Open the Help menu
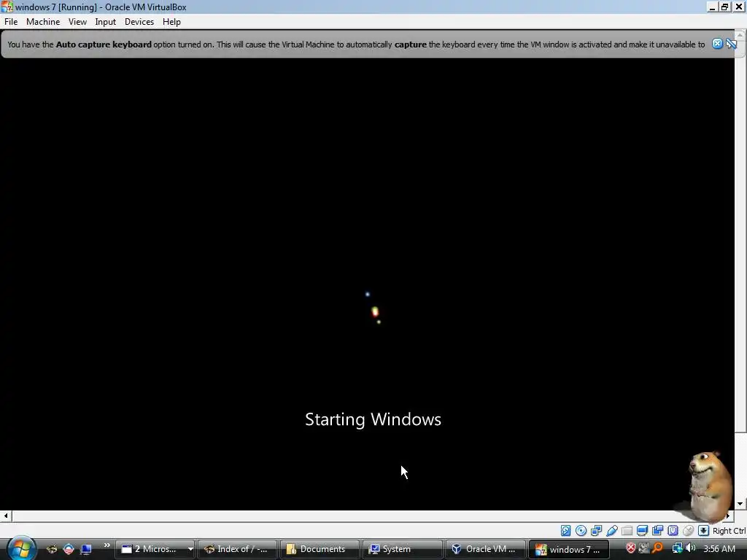This screenshot has width=747, height=560. pyautogui.click(x=171, y=22)
